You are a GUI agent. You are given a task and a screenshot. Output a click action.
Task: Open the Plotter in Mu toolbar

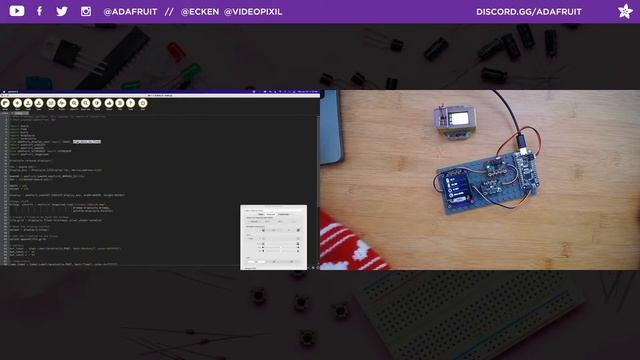[62, 104]
